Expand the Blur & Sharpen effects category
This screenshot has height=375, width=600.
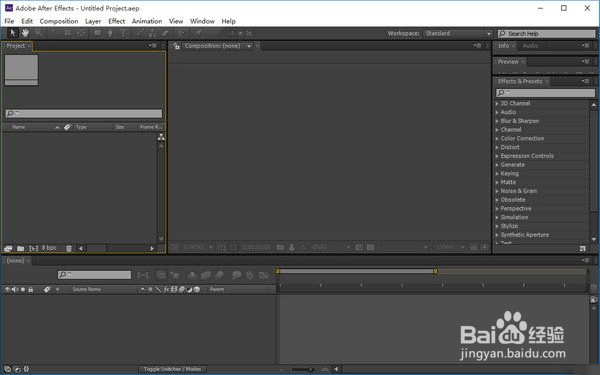tap(497, 121)
